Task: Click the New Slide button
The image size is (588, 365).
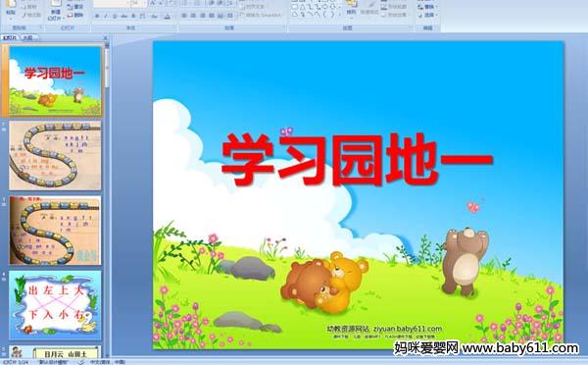Action: pos(57,11)
